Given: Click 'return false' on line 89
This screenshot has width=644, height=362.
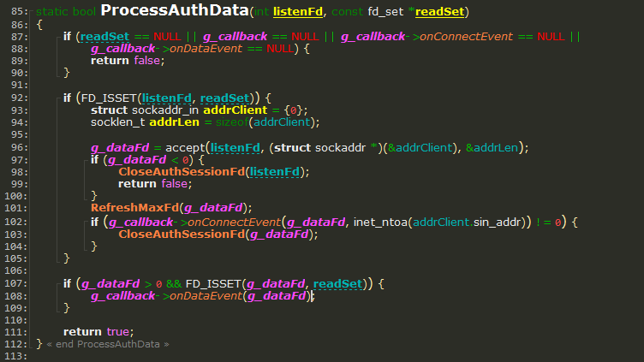Looking at the screenshot, I should [x=125, y=61].
